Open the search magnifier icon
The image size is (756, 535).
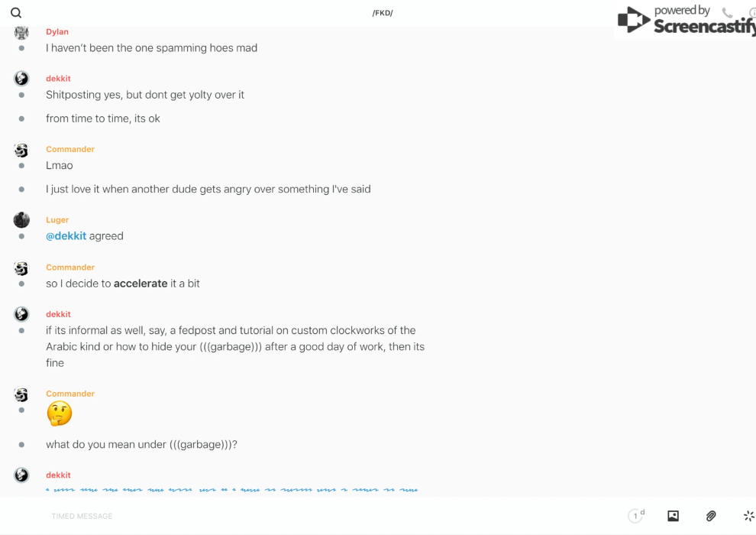[16, 13]
